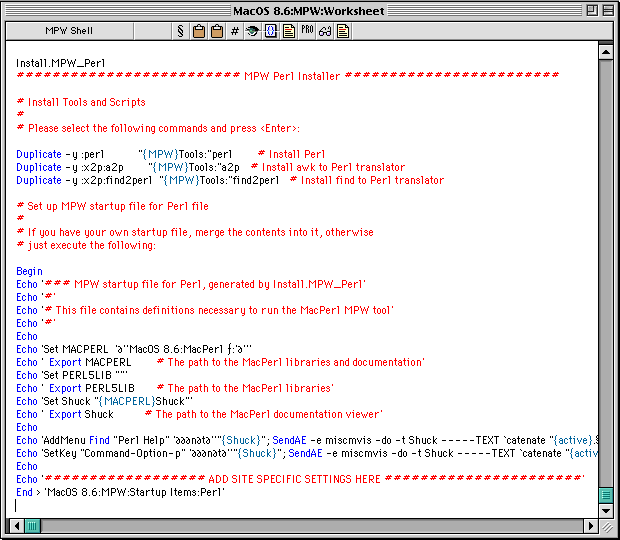Click the horizontal scrollbar right arrow
The height and width of the screenshot is (540, 620).
(591, 526)
